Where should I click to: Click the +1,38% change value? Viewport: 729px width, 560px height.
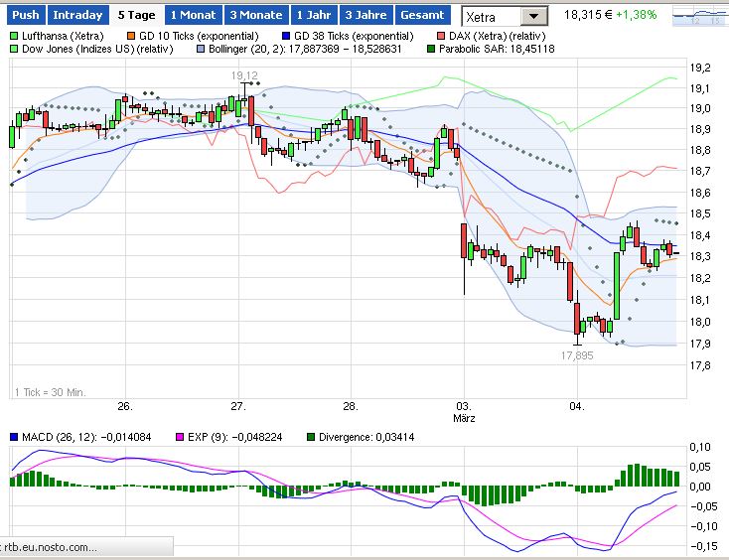[636, 15]
